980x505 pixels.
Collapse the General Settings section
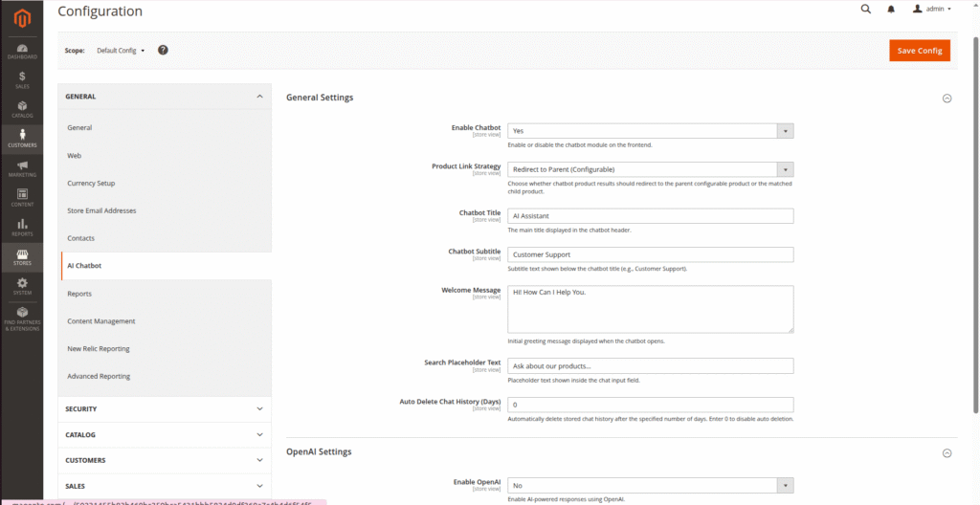coord(947,98)
